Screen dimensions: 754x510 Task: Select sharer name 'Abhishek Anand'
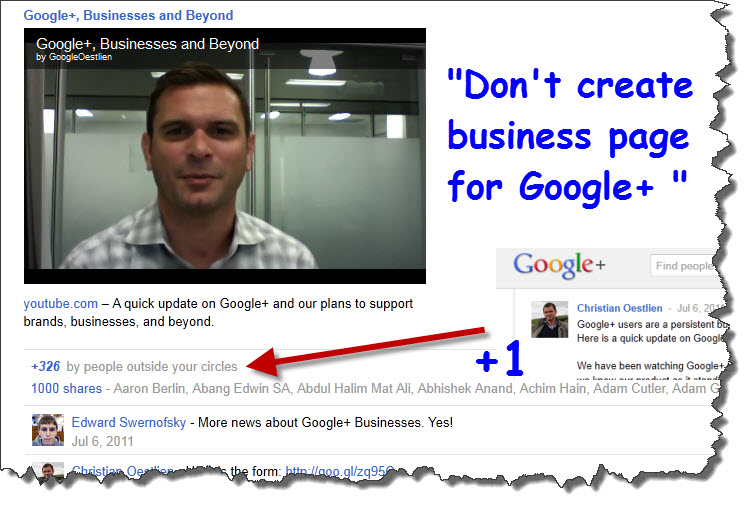click(x=465, y=388)
